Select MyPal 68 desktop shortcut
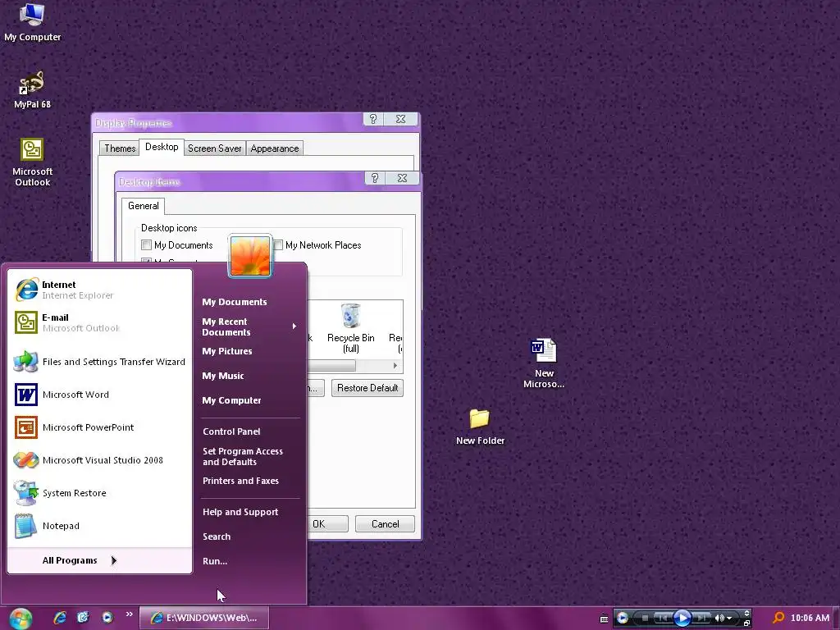This screenshot has height=630, width=840. 32,90
